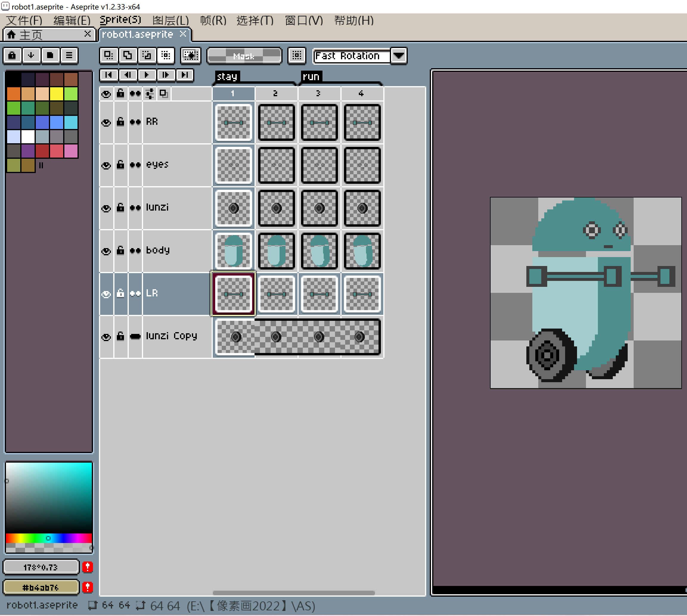The image size is (687, 616).
Task: Click the Mask button
Action: tap(244, 56)
